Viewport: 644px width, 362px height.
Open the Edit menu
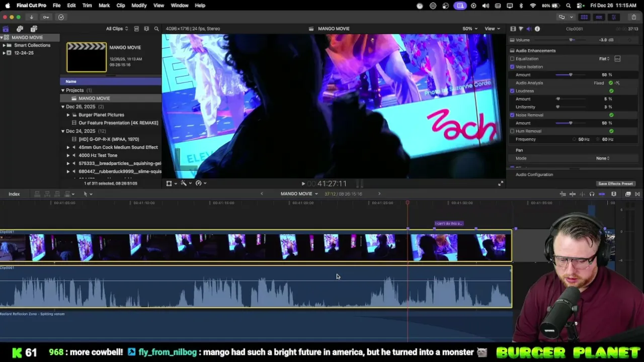click(x=71, y=6)
